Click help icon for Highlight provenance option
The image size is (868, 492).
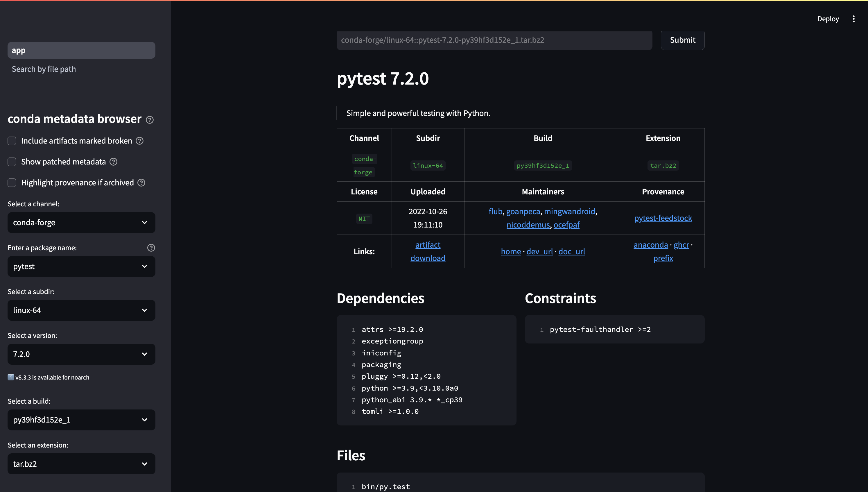(x=141, y=183)
